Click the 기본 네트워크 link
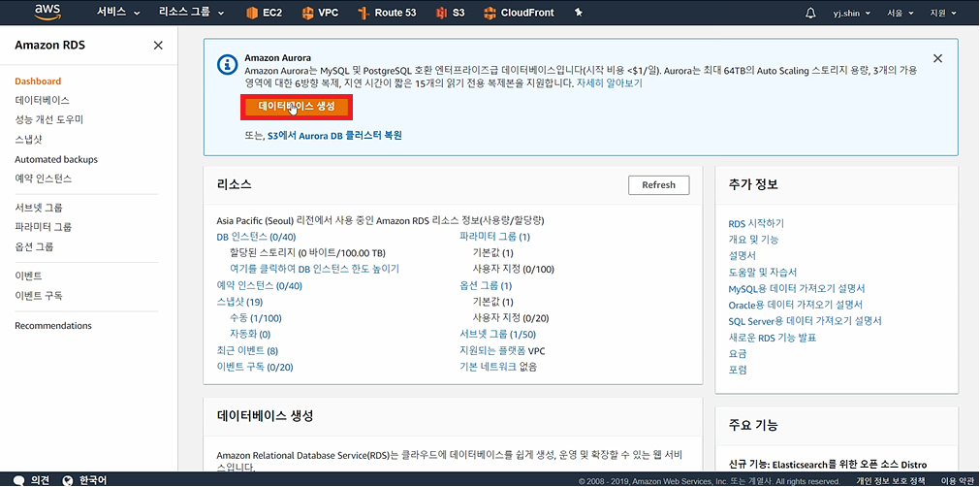 tap(489, 367)
